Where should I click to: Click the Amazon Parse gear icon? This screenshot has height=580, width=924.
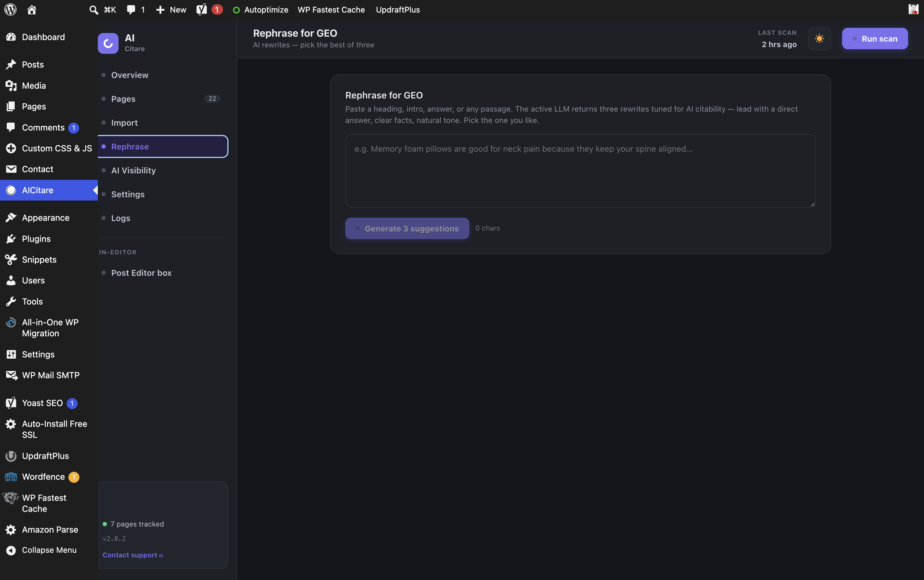11,530
